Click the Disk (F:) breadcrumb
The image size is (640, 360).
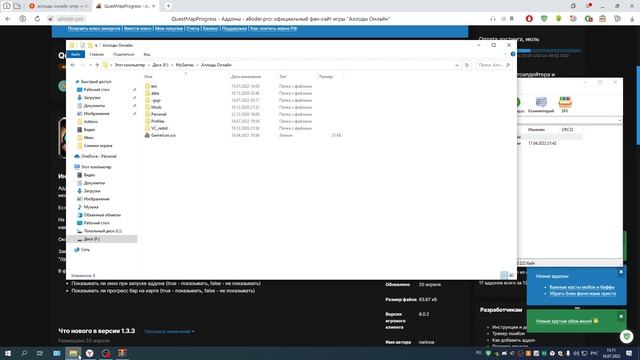(x=160, y=65)
